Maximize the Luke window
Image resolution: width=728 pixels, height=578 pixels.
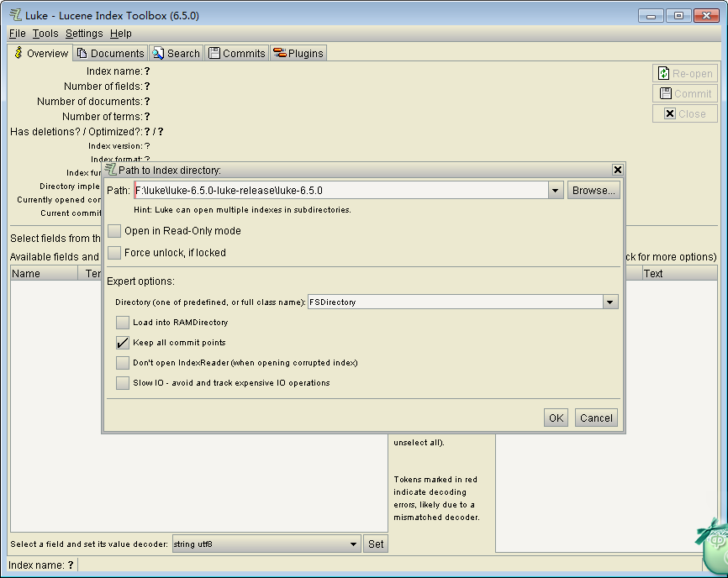(x=678, y=16)
